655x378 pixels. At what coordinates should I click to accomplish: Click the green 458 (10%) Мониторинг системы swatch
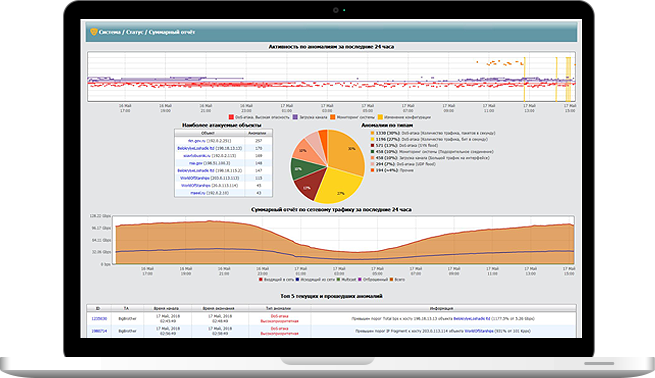coord(373,152)
